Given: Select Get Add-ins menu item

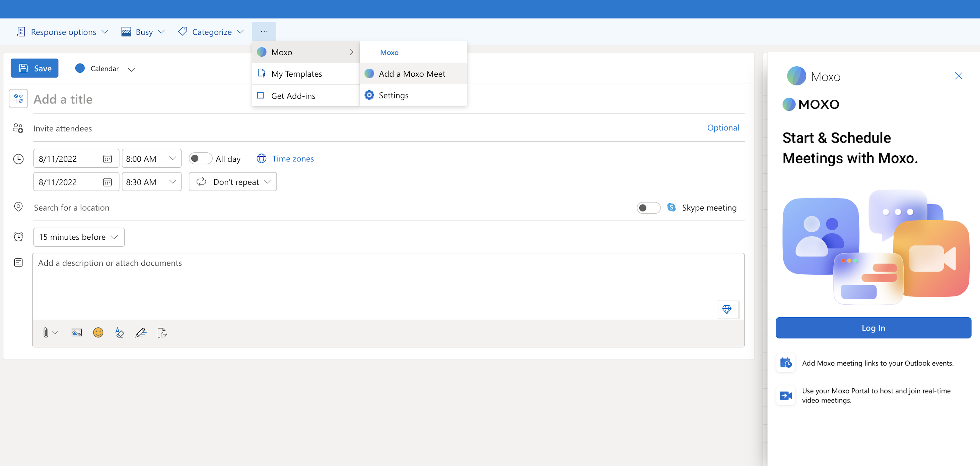Looking at the screenshot, I should click(305, 96).
